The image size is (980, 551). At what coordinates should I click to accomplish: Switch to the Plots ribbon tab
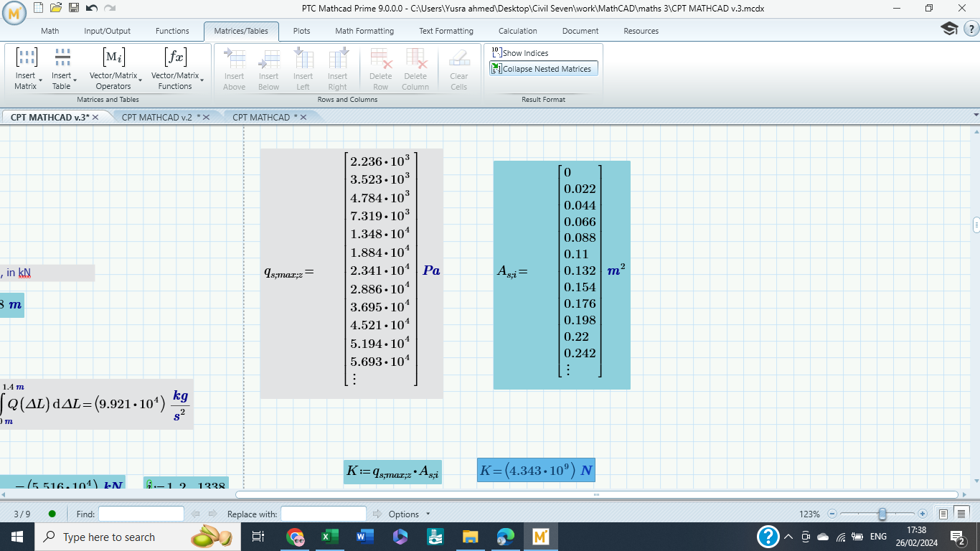coord(301,31)
